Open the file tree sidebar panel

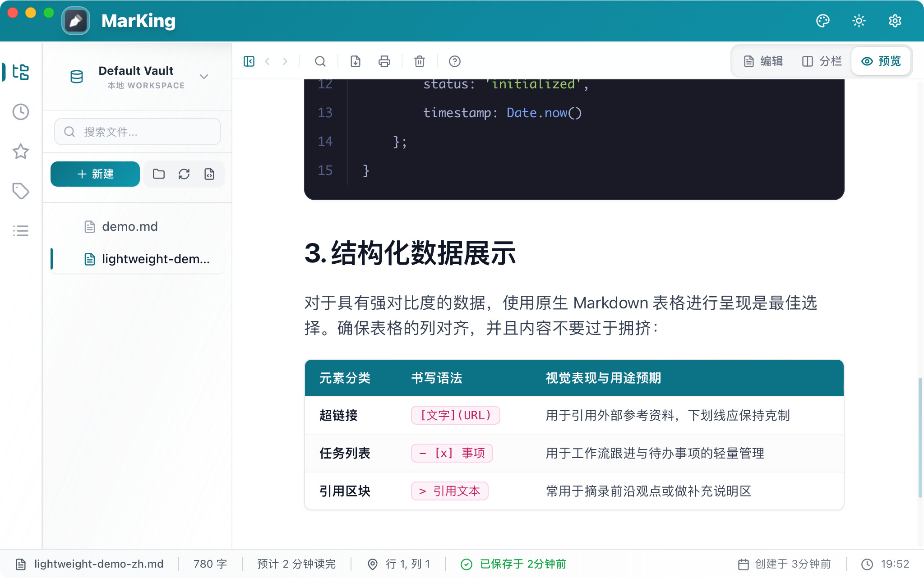click(21, 72)
